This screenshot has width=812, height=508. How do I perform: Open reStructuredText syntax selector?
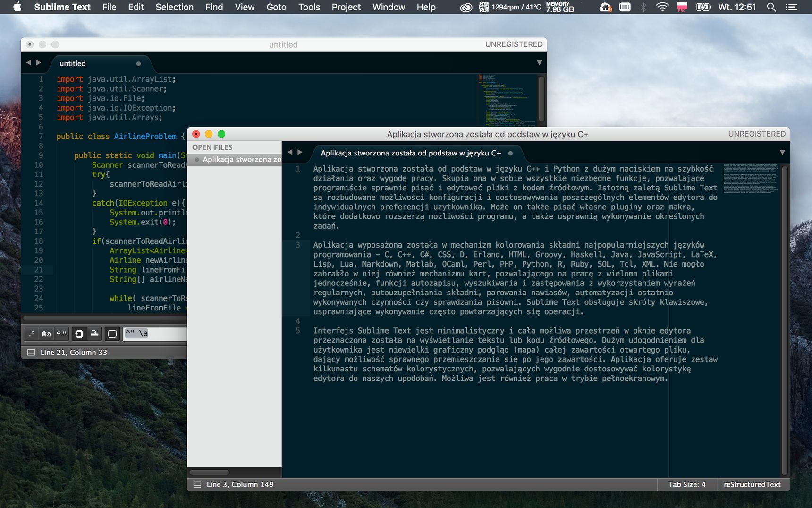(752, 484)
